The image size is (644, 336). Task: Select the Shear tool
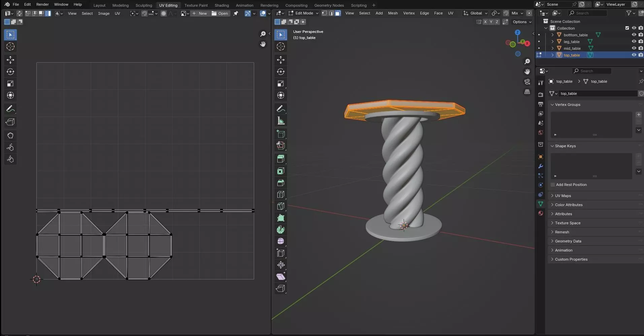(281, 277)
